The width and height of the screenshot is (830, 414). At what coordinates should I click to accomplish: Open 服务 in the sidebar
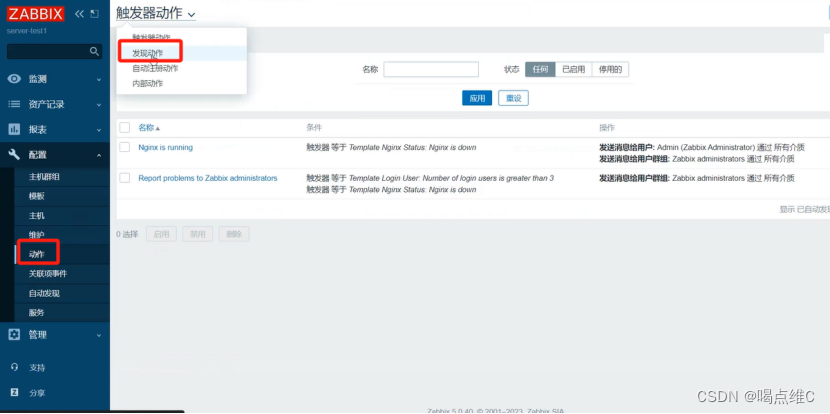click(37, 312)
